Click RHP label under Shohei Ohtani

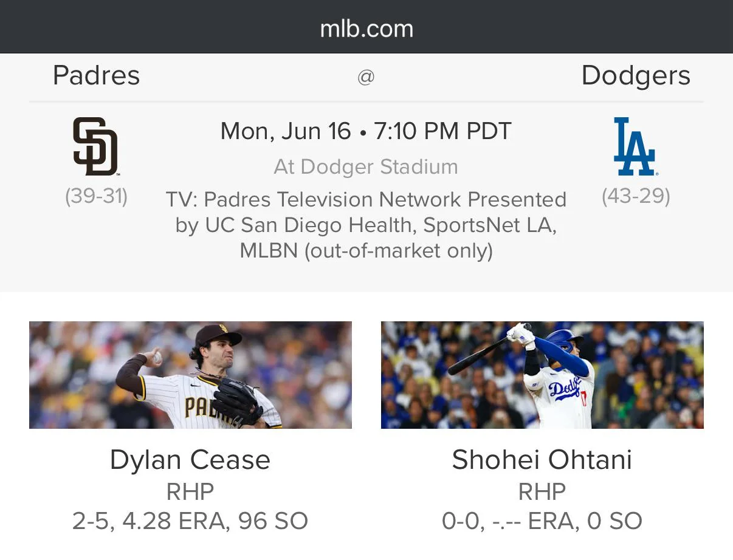coord(542,491)
